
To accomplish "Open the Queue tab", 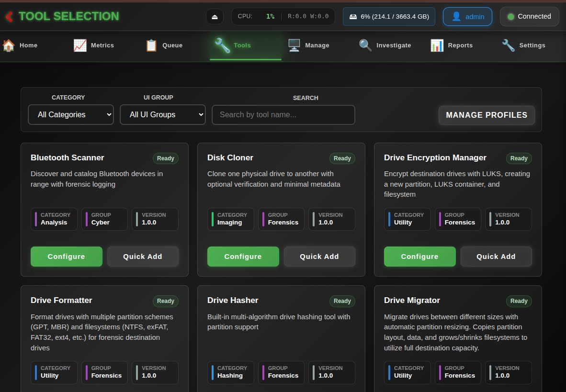I will (x=172, y=45).
